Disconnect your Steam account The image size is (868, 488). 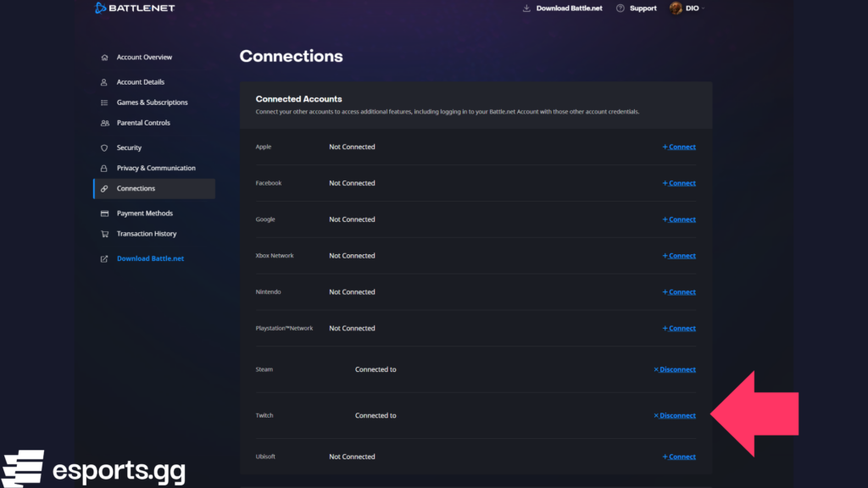click(674, 369)
